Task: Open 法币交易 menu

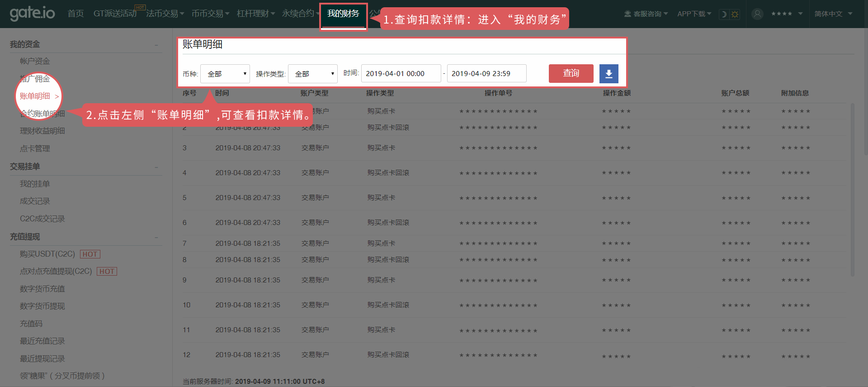Action: 165,14
